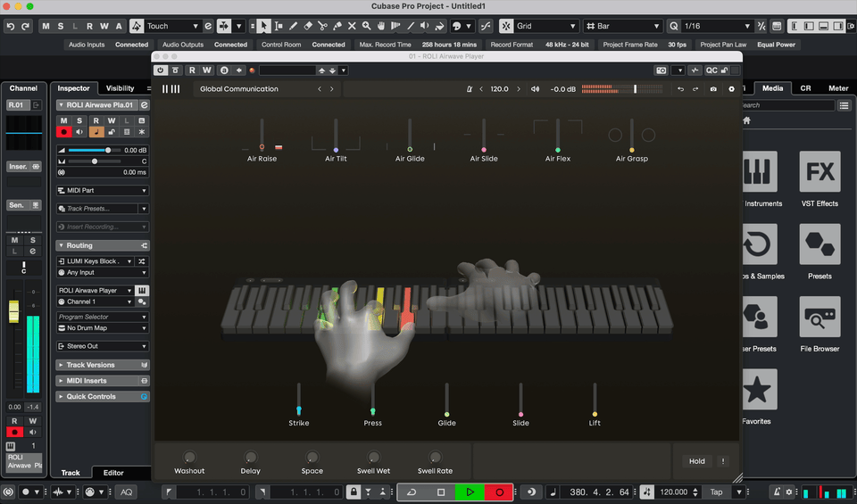
Task: Open the Grid snap type dropdown
Action: pos(545,26)
